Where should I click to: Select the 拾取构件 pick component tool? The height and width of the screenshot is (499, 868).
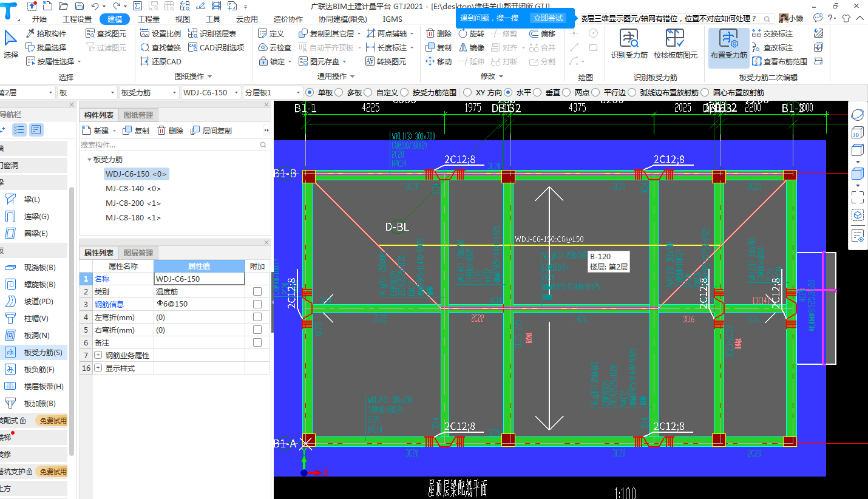point(46,33)
